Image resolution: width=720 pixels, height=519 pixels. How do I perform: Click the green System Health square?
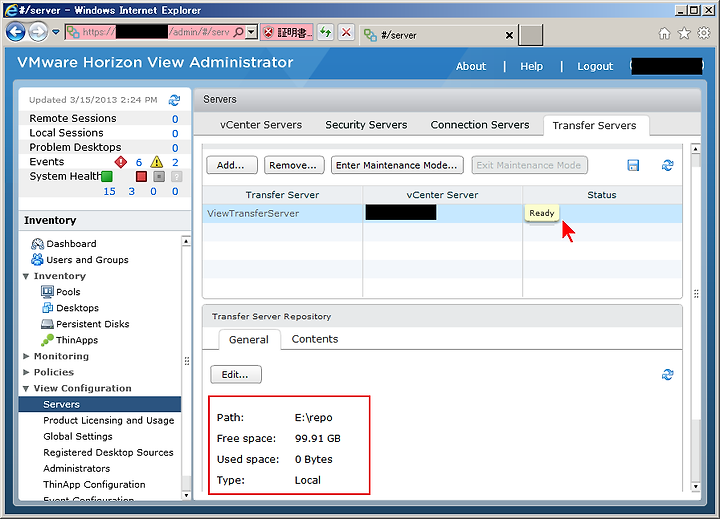tap(107, 176)
